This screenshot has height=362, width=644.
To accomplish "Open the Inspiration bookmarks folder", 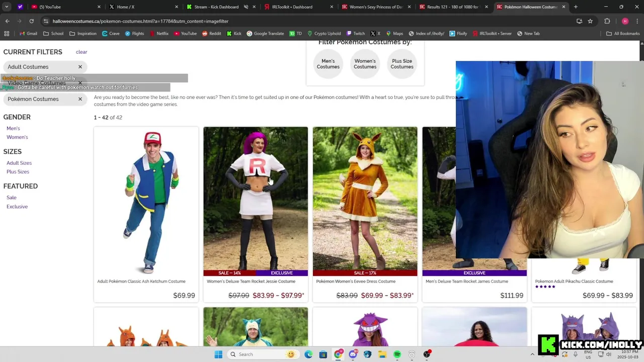I will coord(83,34).
